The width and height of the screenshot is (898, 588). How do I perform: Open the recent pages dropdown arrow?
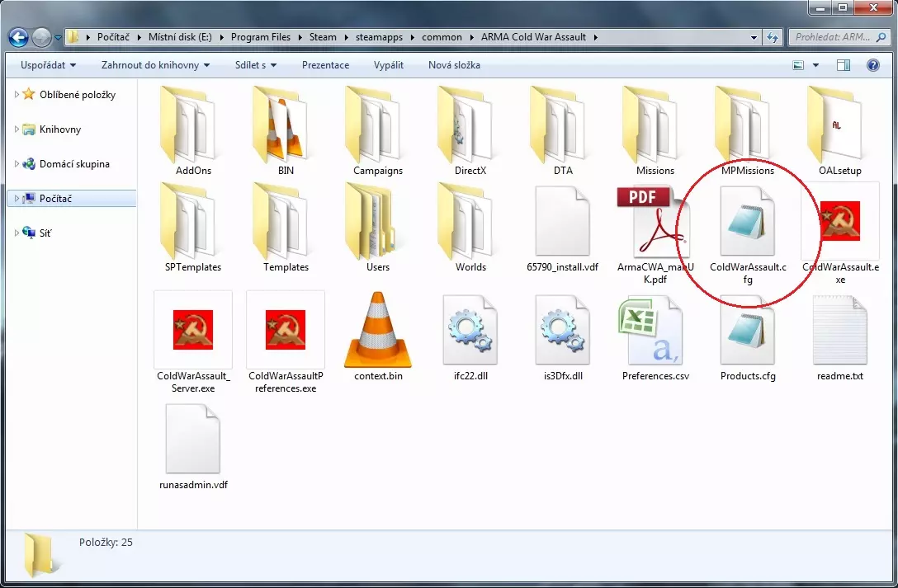(58, 38)
